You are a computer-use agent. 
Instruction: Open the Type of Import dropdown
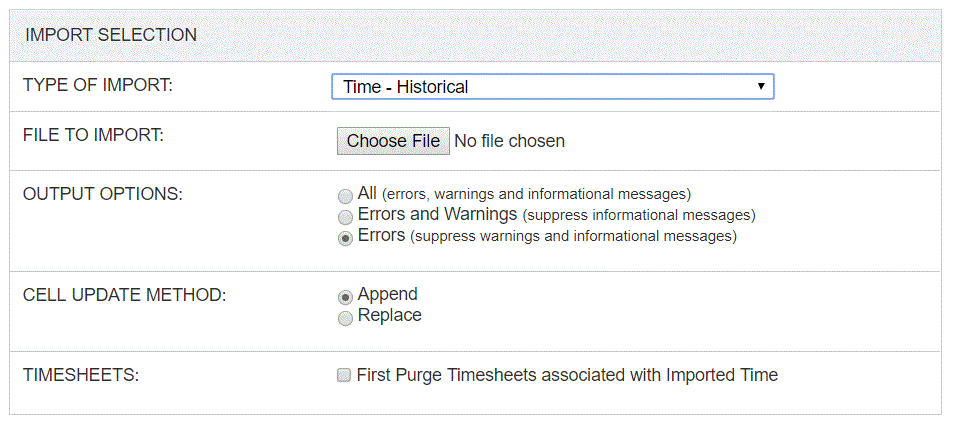tap(552, 86)
